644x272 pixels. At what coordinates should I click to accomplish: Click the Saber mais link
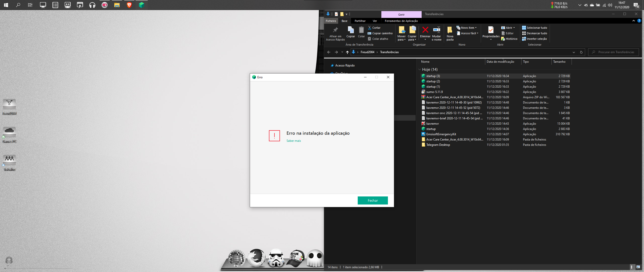click(x=294, y=141)
